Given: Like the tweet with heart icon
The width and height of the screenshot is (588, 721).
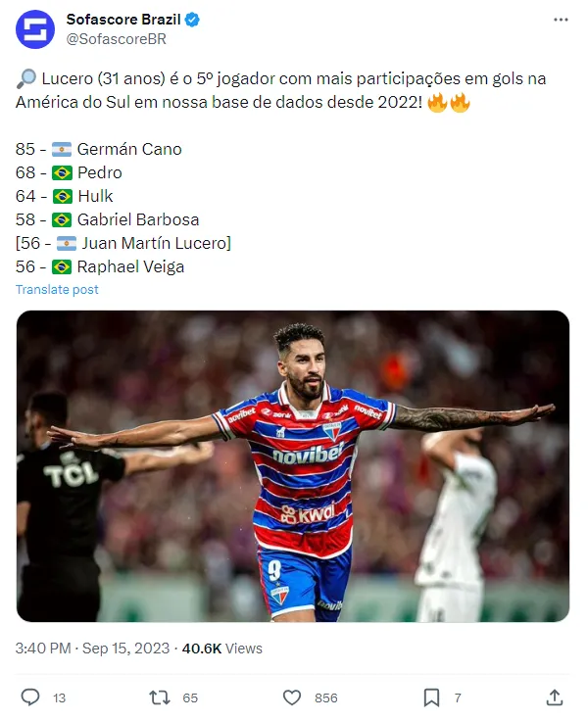Looking at the screenshot, I should click(x=292, y=697).
